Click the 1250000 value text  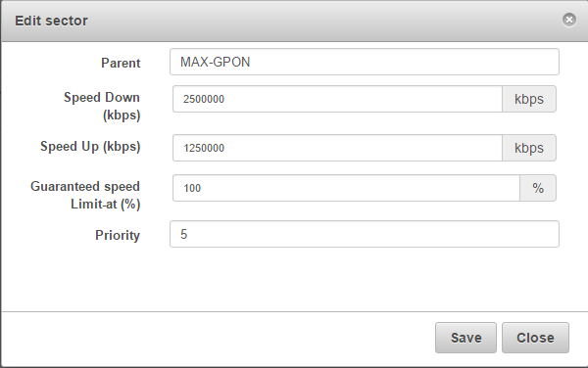(204, 148)
